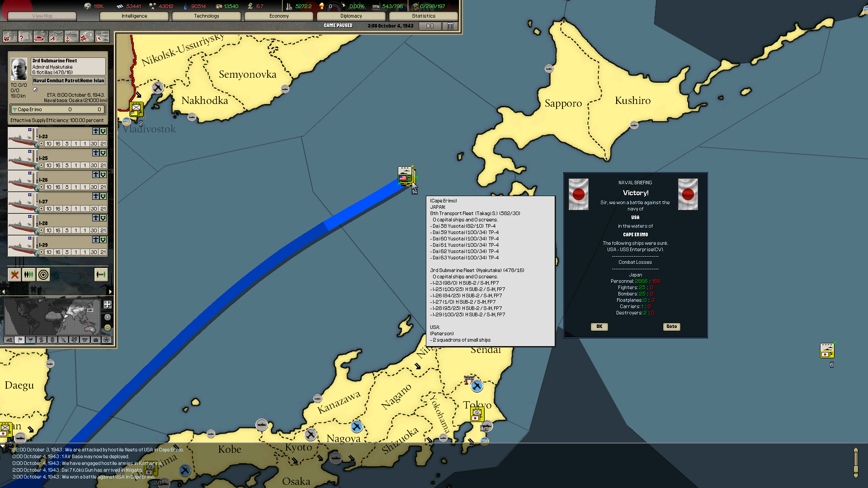
Task: Click the left arrow in the unit panel
Action: click(x=4, y=292)
